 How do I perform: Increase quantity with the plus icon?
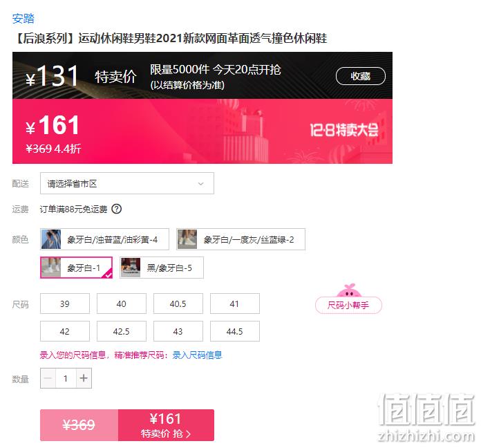tap(84, 378)
